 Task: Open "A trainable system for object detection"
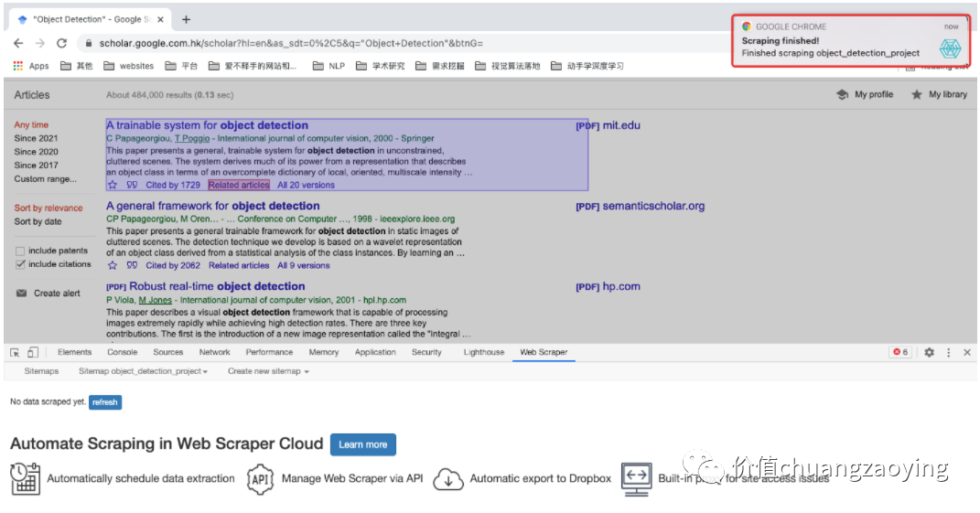tap(207, 125)
